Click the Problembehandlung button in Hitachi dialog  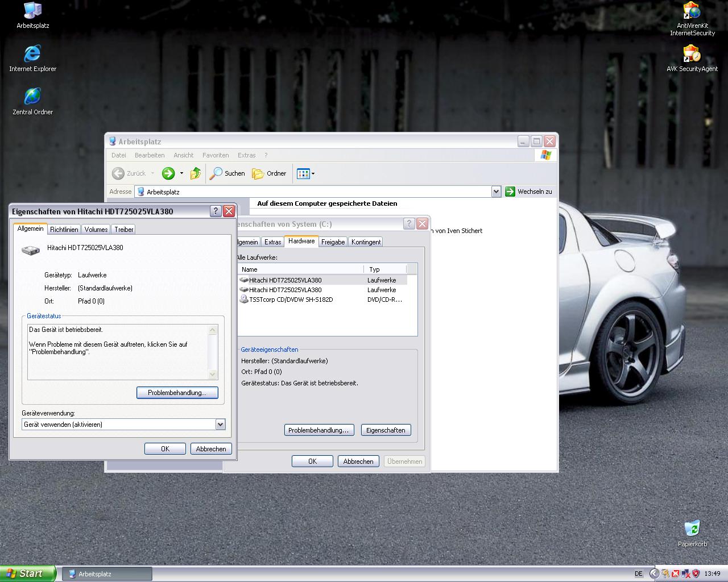(177, 393)
